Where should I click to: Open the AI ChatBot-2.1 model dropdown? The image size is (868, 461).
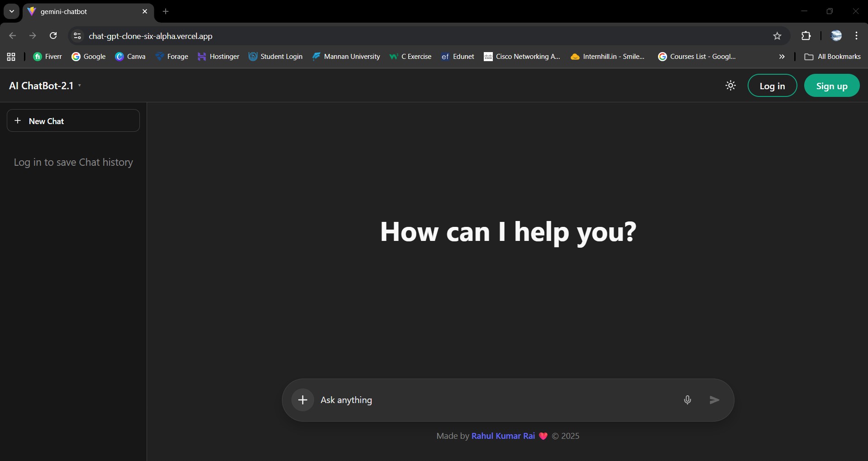click(45, 86)
